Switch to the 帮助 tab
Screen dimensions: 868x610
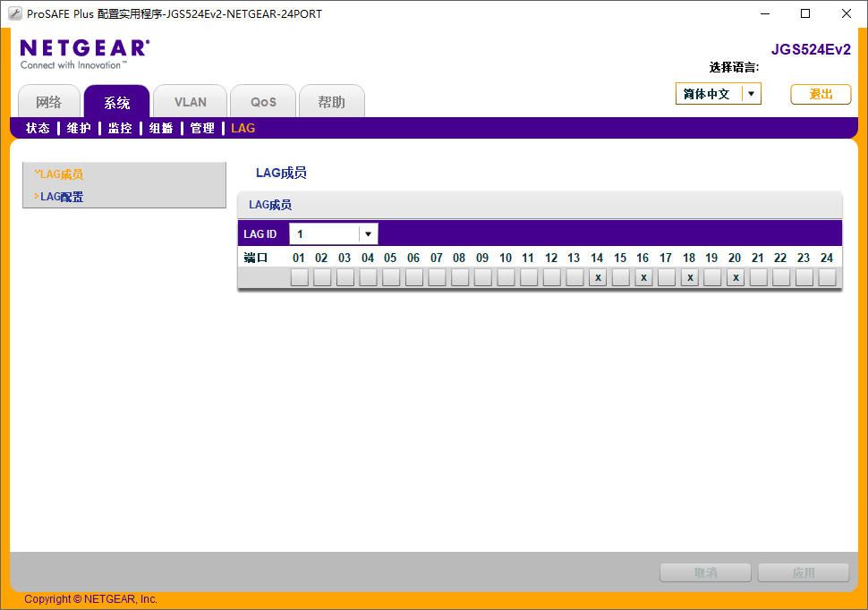click(332, 102)
